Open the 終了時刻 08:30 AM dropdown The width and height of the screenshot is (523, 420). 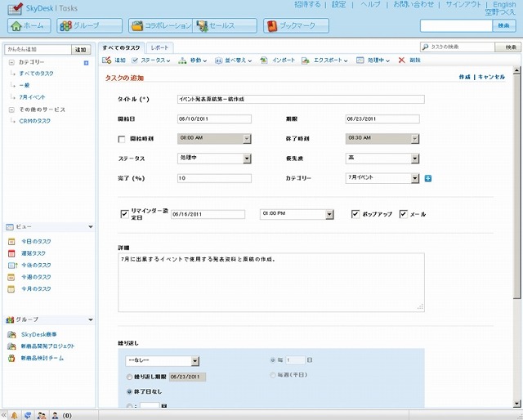tap(382, 138)
